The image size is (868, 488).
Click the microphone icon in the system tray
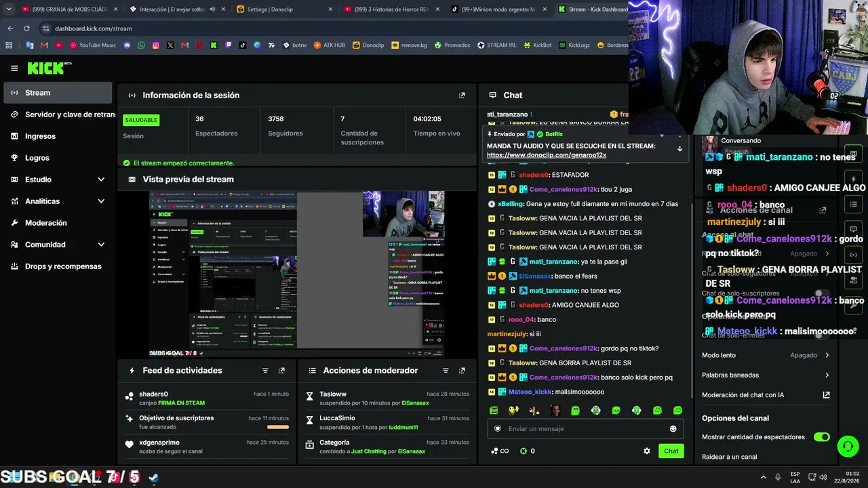pyautogui.click(x=778, y=477)
